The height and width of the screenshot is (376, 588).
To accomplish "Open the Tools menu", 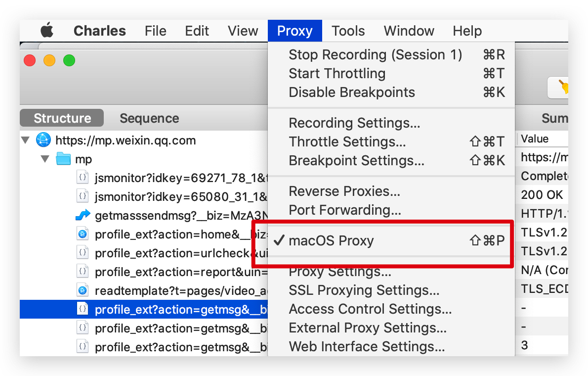I will coord(348,31).
